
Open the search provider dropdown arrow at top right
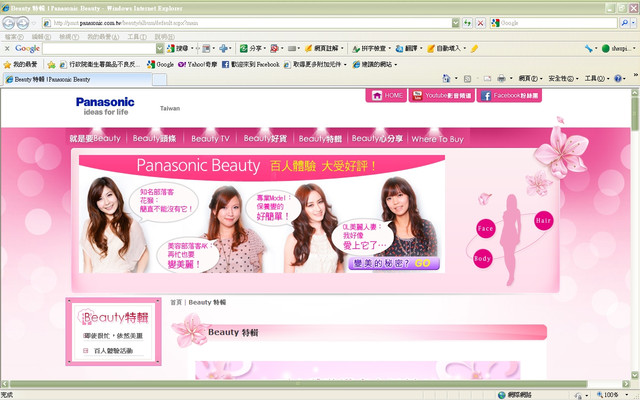click(633, 23)
